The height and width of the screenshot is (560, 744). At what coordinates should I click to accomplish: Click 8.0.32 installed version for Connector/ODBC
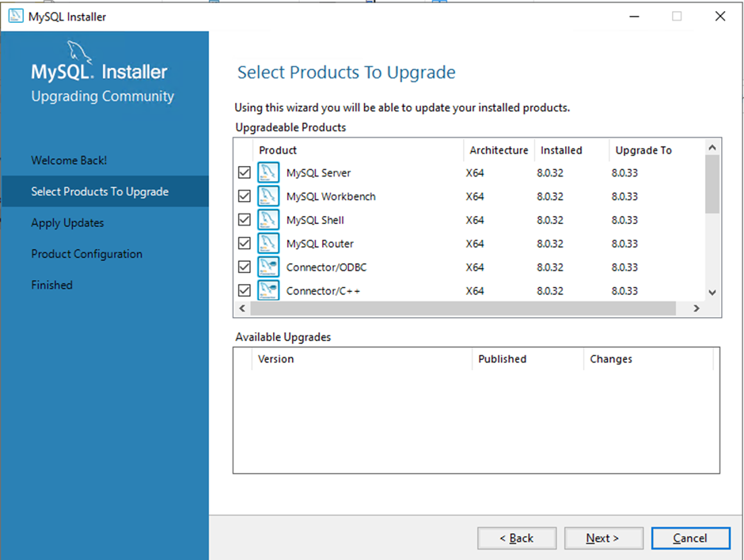point(550,267)
